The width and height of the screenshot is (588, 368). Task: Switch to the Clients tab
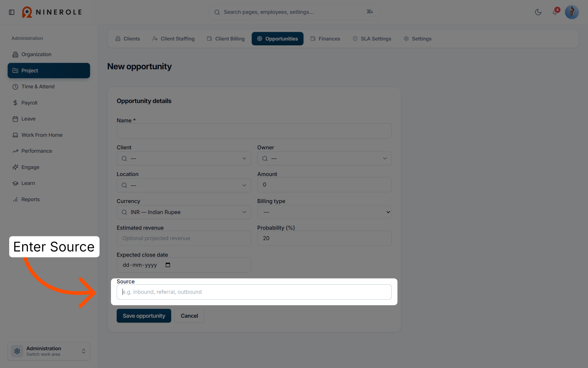(127, 39)
